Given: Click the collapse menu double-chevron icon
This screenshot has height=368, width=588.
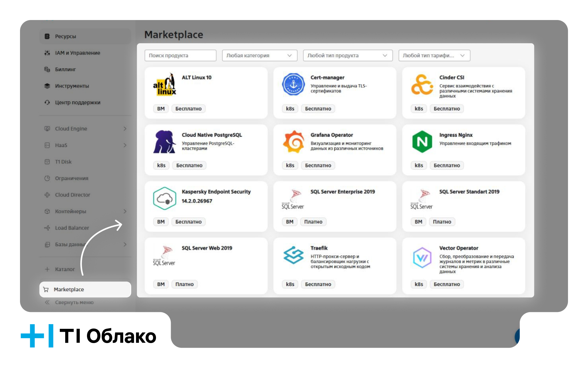Looking at the screenshot, I should point(47,302).
